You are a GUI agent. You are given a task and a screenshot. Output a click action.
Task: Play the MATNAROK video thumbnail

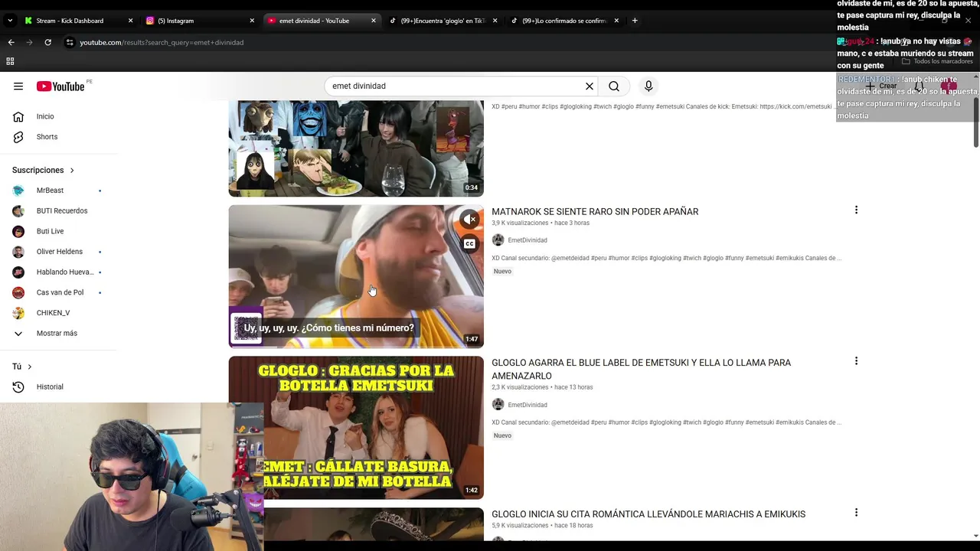coord(356,276)
